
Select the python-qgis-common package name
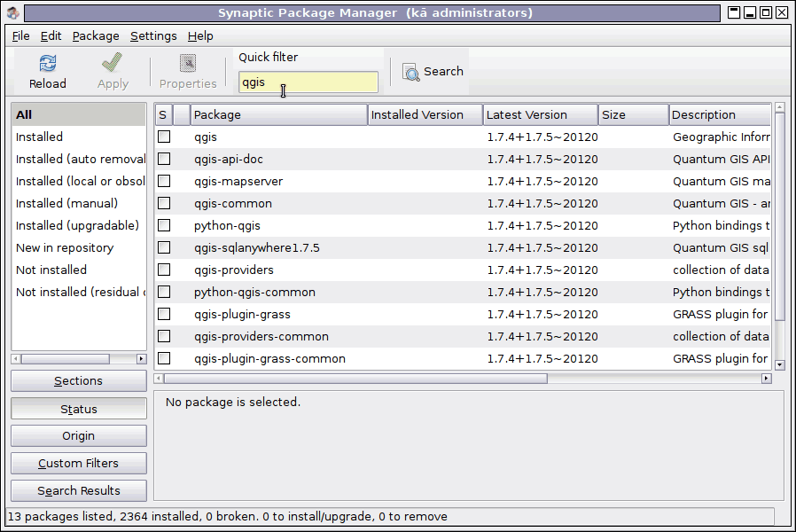coord(254,292)
